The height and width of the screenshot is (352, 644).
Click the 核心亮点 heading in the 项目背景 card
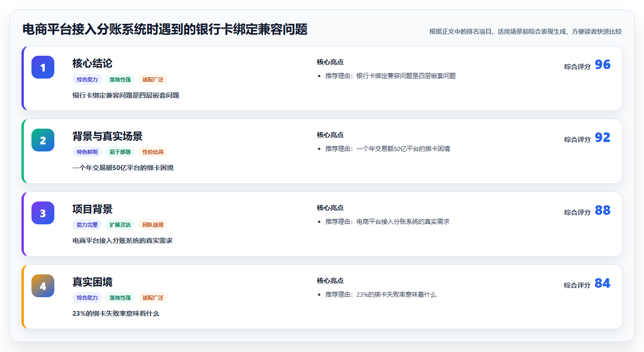point(330,208)
